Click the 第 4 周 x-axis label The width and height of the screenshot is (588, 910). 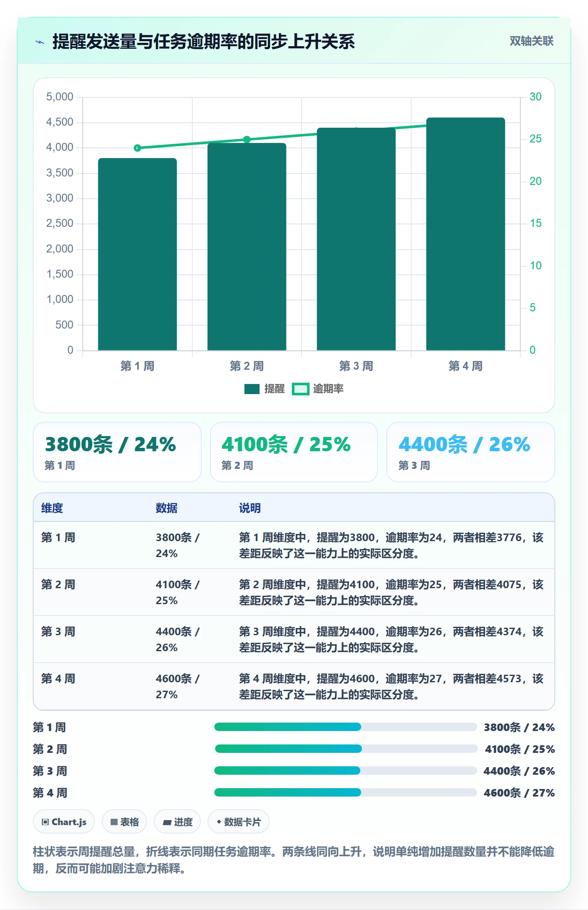coord(465,366)
